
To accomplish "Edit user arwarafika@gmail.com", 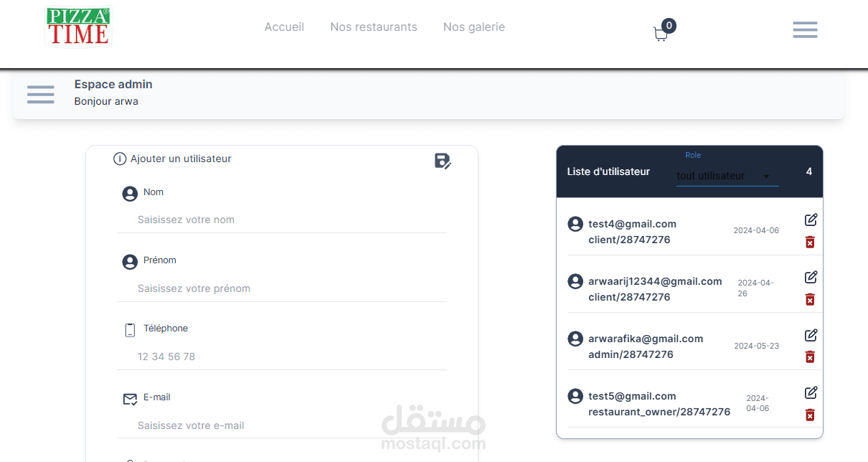I will 811,335.
